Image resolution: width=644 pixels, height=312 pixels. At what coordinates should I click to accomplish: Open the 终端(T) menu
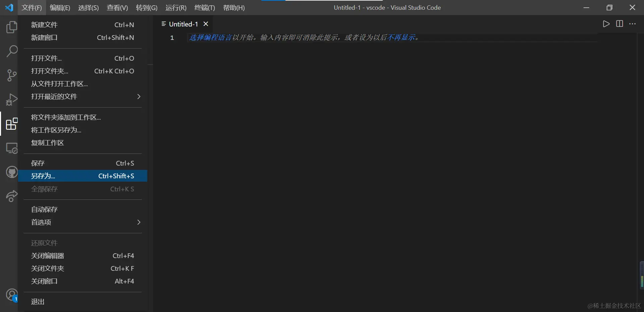[205, 7]
